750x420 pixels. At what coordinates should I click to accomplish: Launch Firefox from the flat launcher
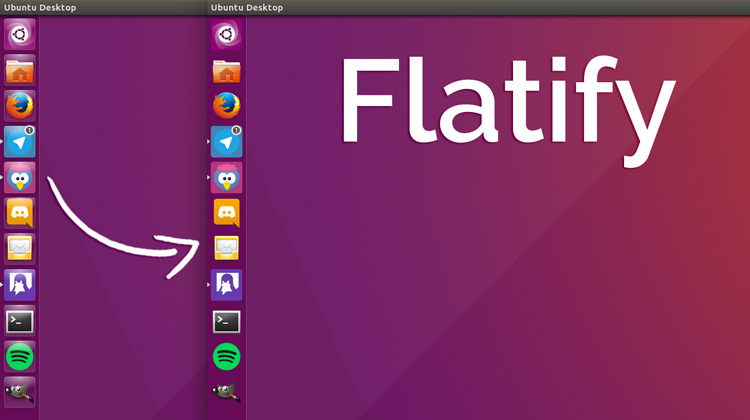click(227, 106)
